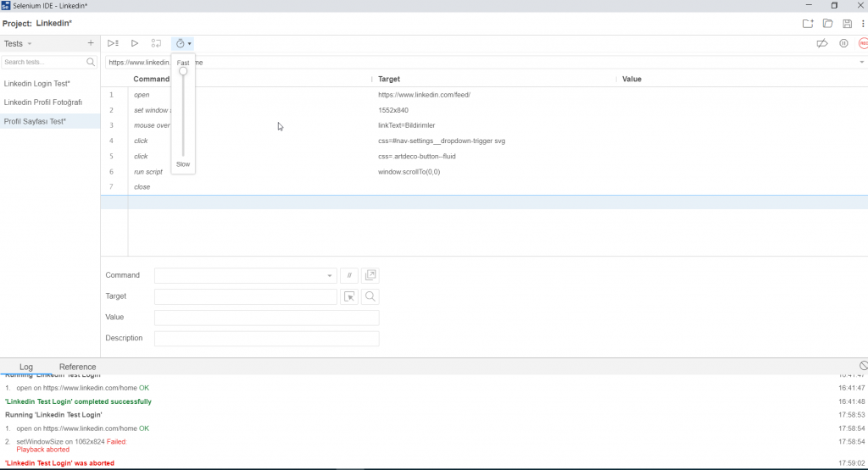Screen dimensions: 868x470
Task: Clear the log with clear icon
Action: point(864,366)
